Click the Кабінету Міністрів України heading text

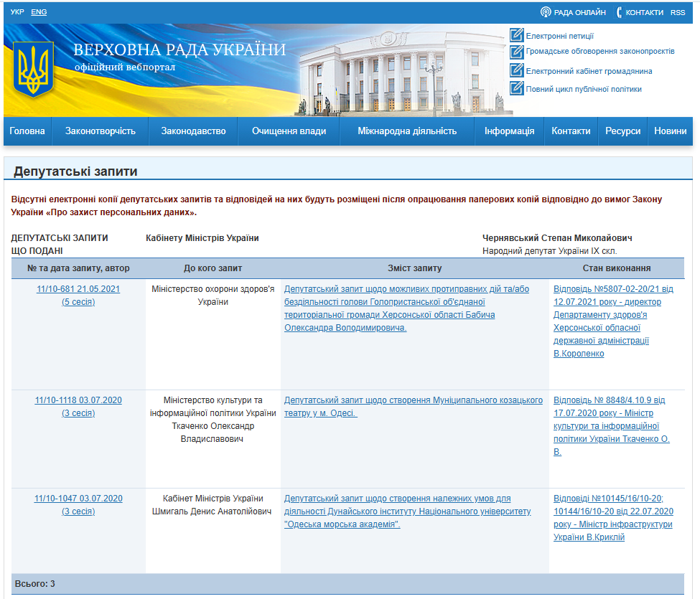click(202, 238)
